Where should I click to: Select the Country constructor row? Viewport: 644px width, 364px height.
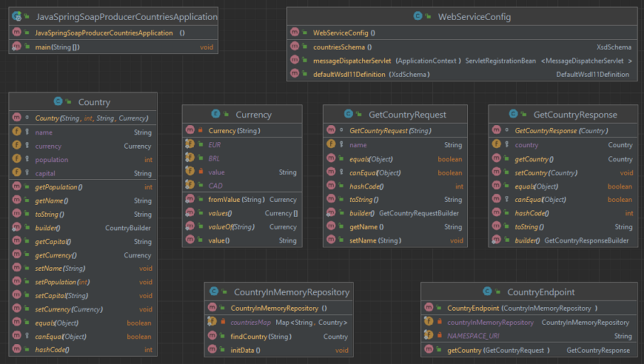pyautogui.click(x=83, y=118)
